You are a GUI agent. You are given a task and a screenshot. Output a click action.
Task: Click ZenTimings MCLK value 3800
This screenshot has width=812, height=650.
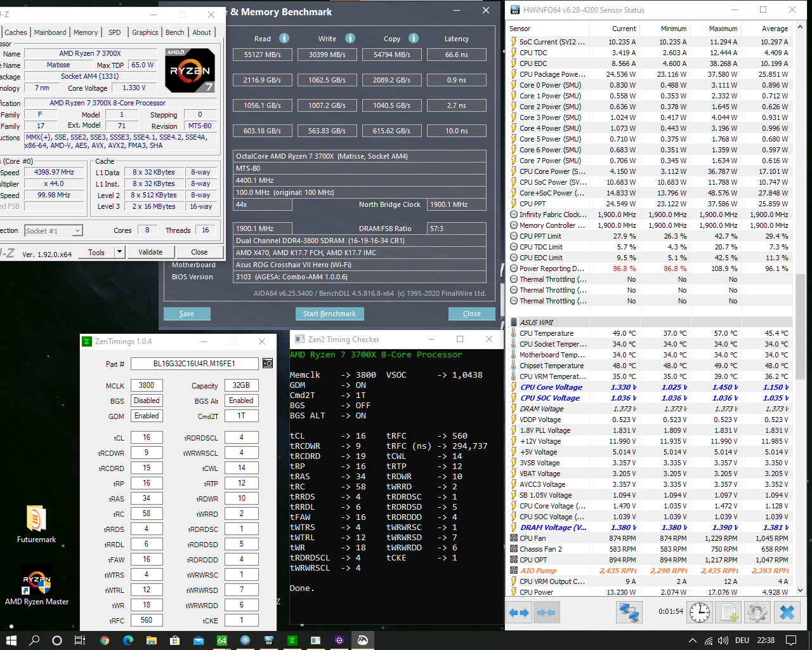(x=147, y=385)
